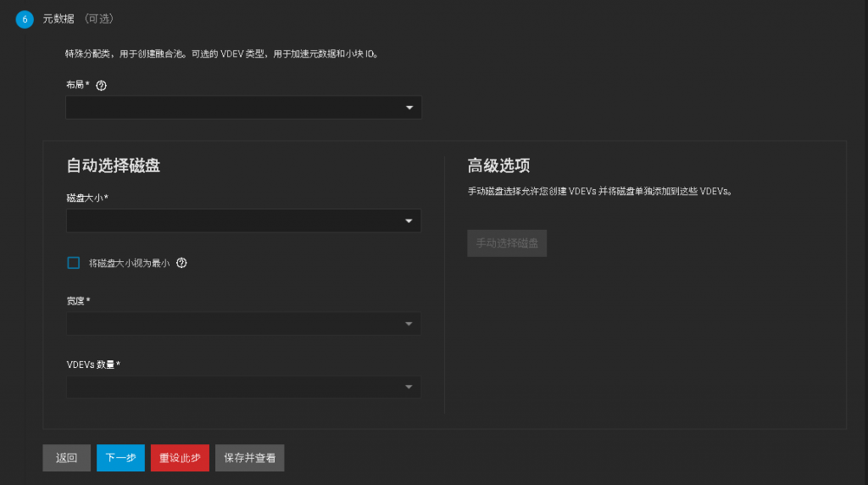This screenshot has width=868, height=485.
Task: Open the 元数据 step header
Action: point(58,19)
